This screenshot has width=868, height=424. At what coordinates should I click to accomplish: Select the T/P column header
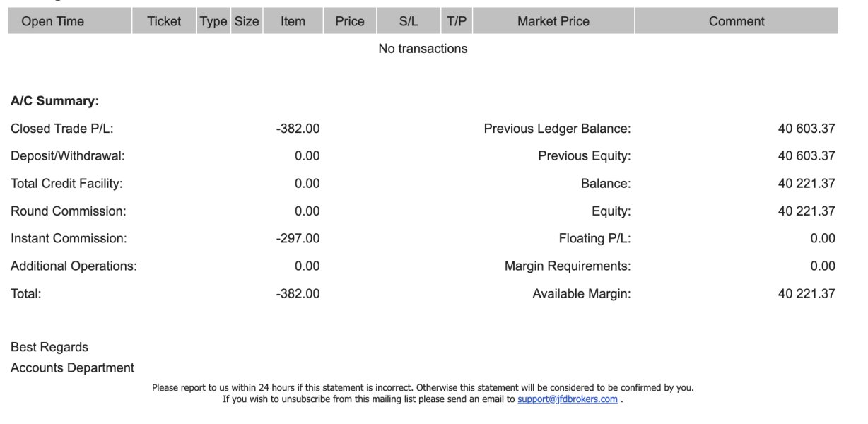click(x=457, y=21)
